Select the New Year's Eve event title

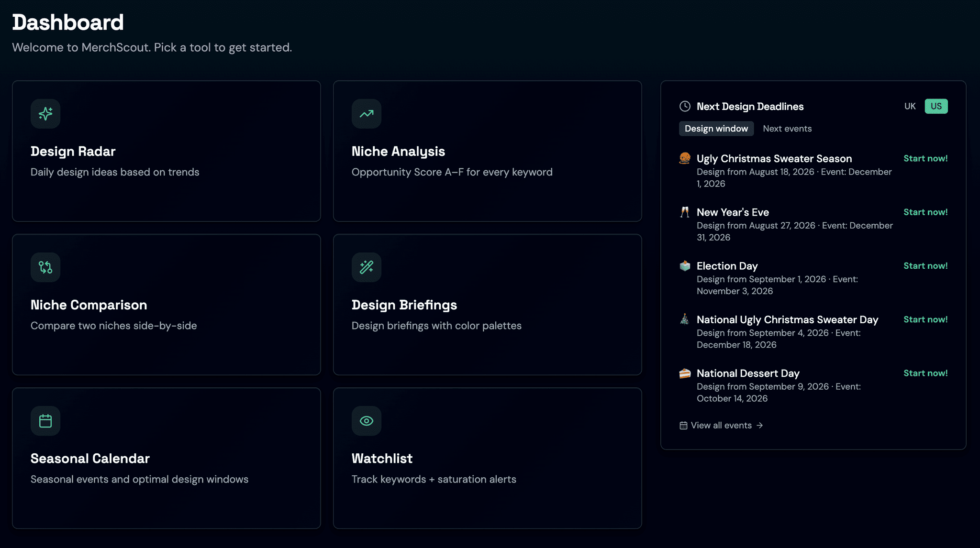tap(733, 212)
